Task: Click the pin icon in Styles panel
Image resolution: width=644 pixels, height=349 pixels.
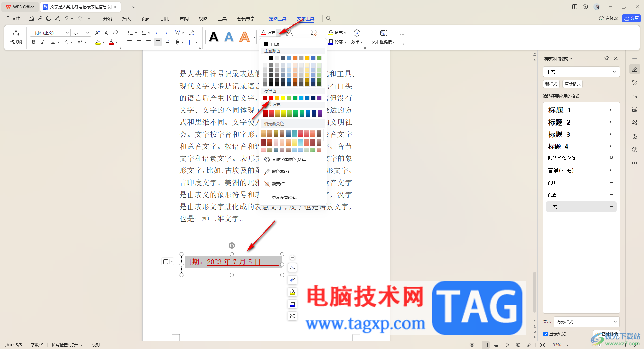Action: pyautogui.click(x=606, y=58)
